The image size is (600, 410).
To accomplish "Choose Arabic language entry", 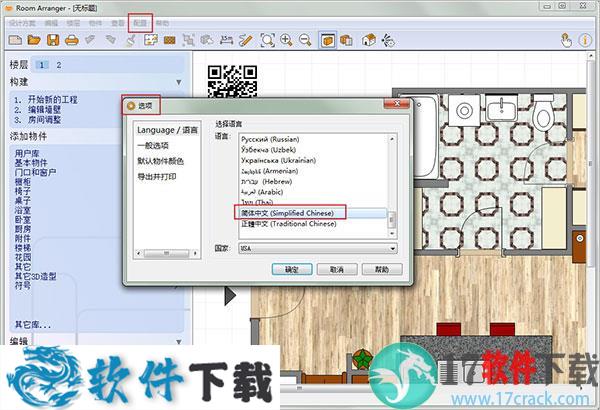I will [x=262, y=192].
